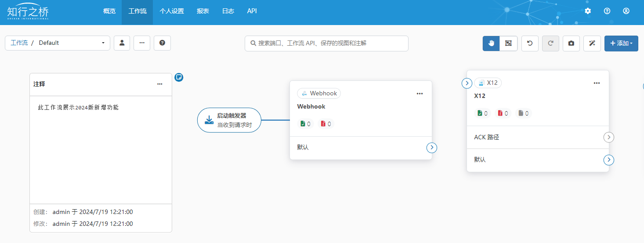The image size is (644, 243).
Task: Open the Webhook connector's three-dot menu
Action: (420, 94)
